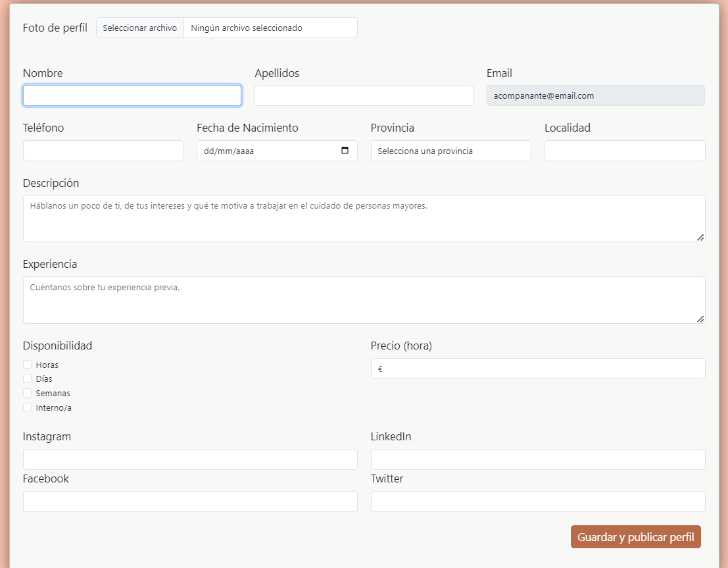Click the Experiencia textarea resize handle

click(700, 319)
